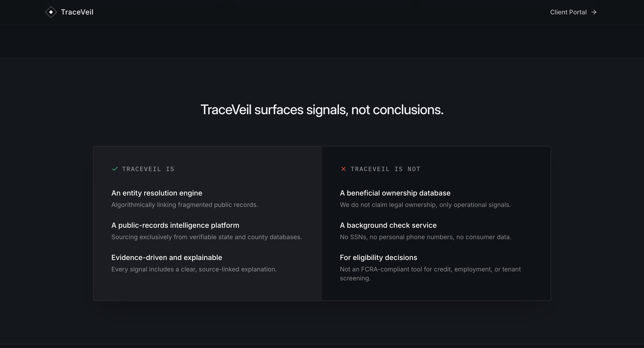This screenshot has height=348, width=644.
Task: Click the TraceVeil wordmark to go home
Action: tap(77, 12)
